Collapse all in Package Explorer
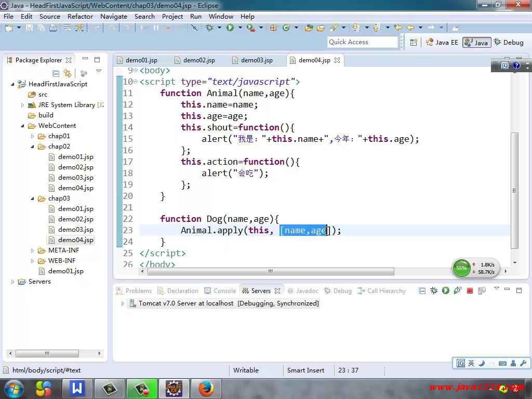532x399 pixels. 56,73
